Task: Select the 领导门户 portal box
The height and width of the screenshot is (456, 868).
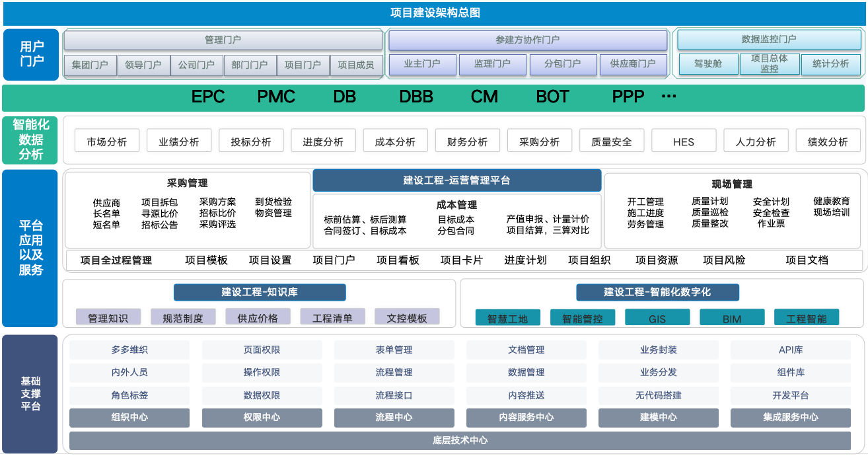Action: [143, 65]
